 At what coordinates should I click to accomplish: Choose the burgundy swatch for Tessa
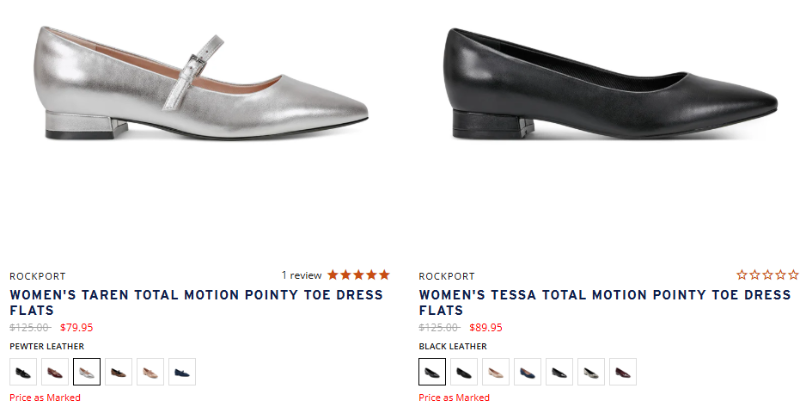pos(623,372)
